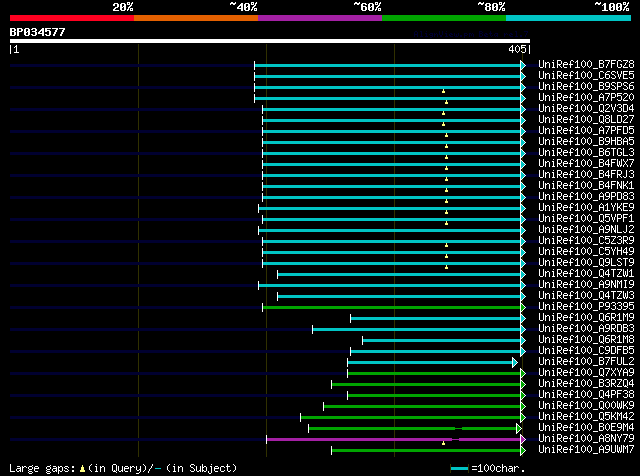Select the UniRef100_C9DFB5 label
The width and height of the screenshot is (640, 476).
coord(586,351)
